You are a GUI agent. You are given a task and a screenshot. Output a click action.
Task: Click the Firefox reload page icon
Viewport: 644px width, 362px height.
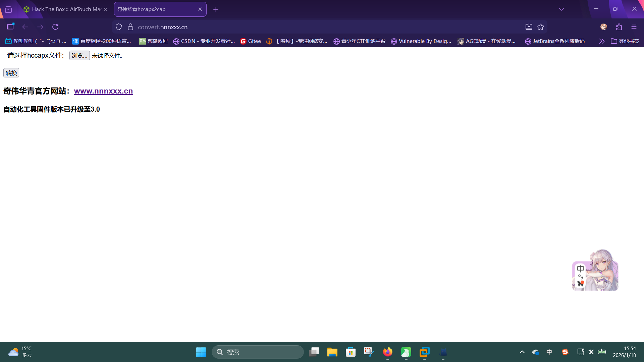55,27
